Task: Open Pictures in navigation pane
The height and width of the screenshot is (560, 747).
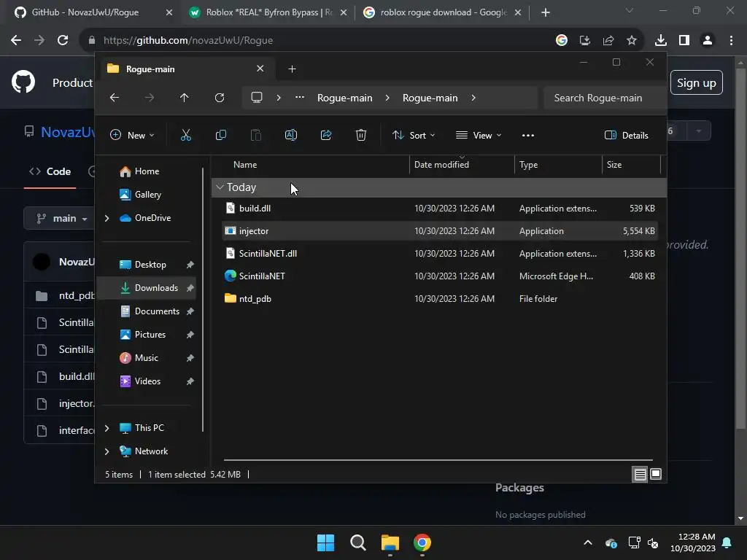Action: (150, 335)
